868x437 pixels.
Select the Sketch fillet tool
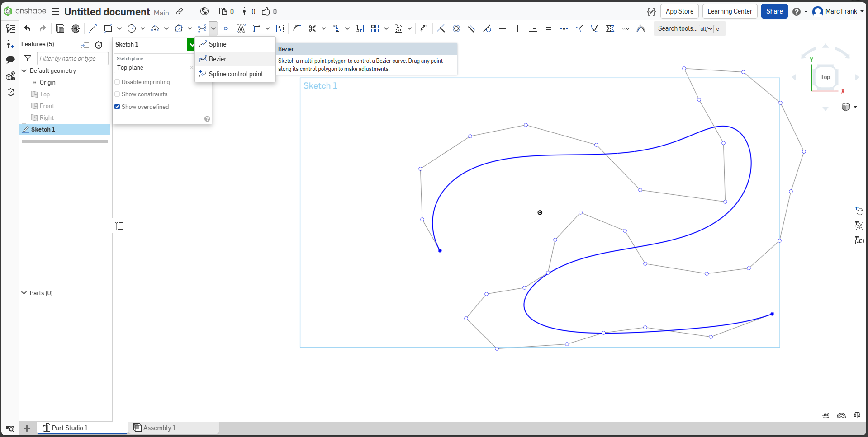[296, 28]
